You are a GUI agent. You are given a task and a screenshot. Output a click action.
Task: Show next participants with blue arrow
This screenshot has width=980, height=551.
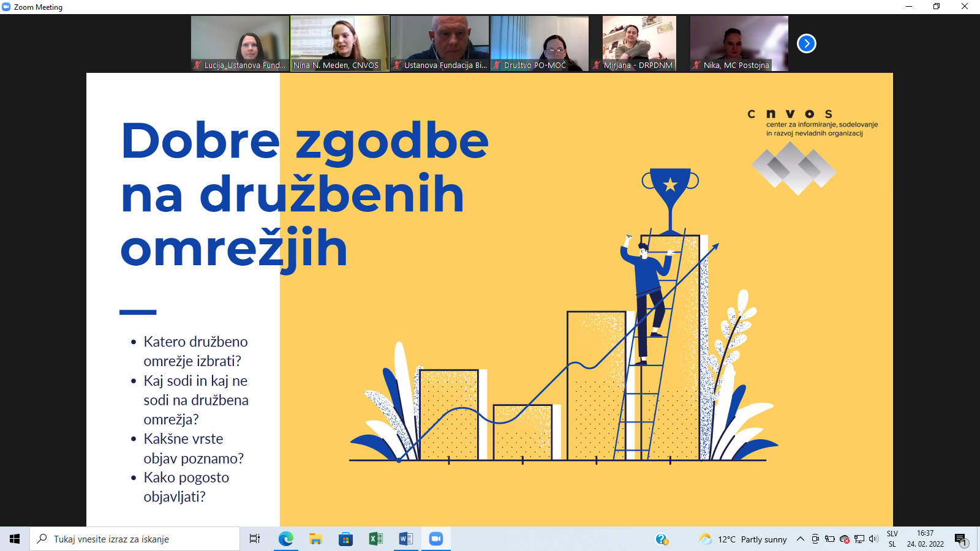tap(806, 43)
